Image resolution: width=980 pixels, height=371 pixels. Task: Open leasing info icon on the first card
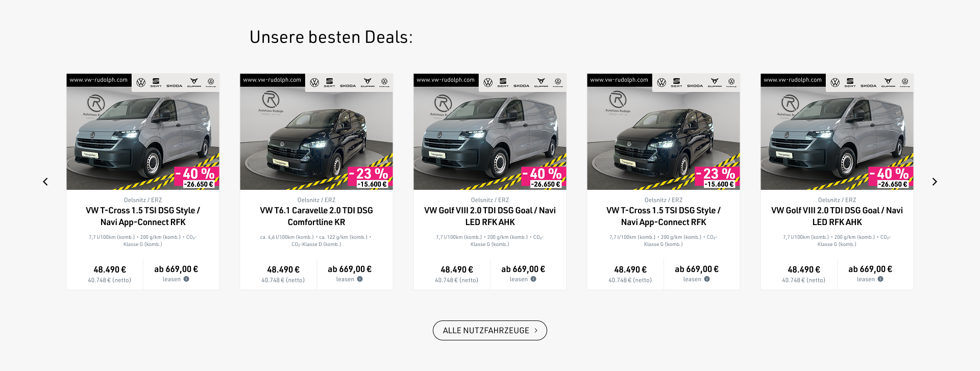(x=186, y=279)
